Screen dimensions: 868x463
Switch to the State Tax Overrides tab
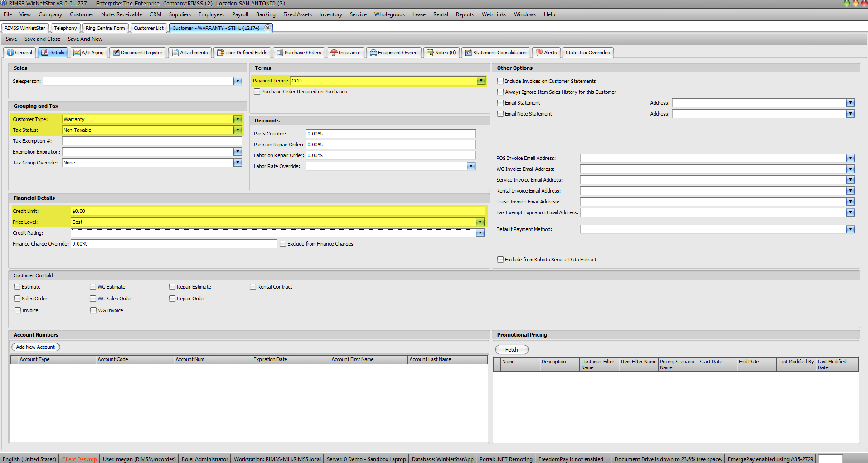click(587, 53)
